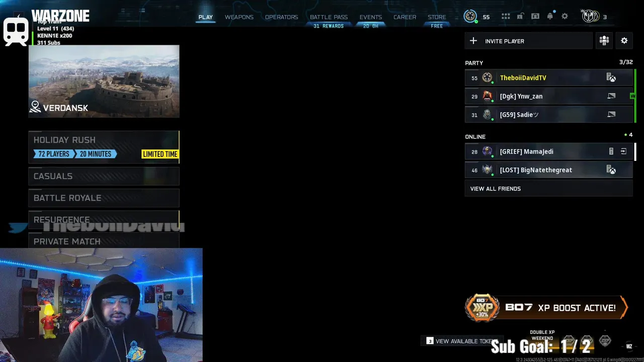This screenshot has width=644, height=362.
Task: Select the rightmost 2XP token icon
Action: click(605, 341)
